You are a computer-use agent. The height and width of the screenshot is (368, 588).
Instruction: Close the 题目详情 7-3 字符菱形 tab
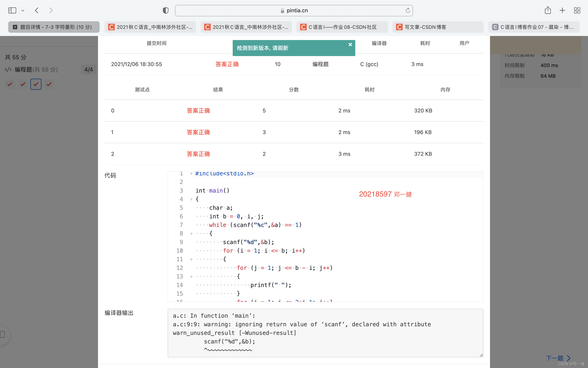point(15,27)
